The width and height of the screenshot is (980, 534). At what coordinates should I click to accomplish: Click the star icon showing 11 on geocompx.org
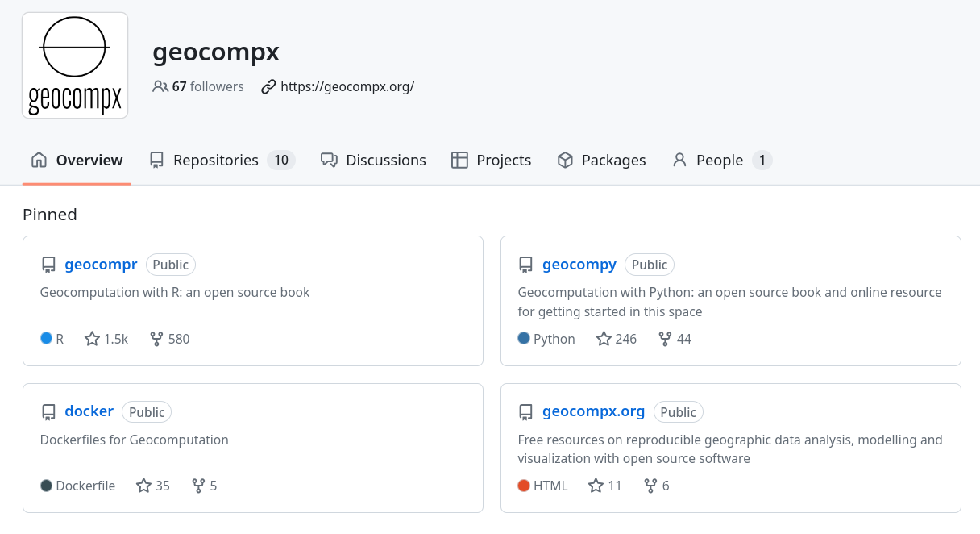596,486
